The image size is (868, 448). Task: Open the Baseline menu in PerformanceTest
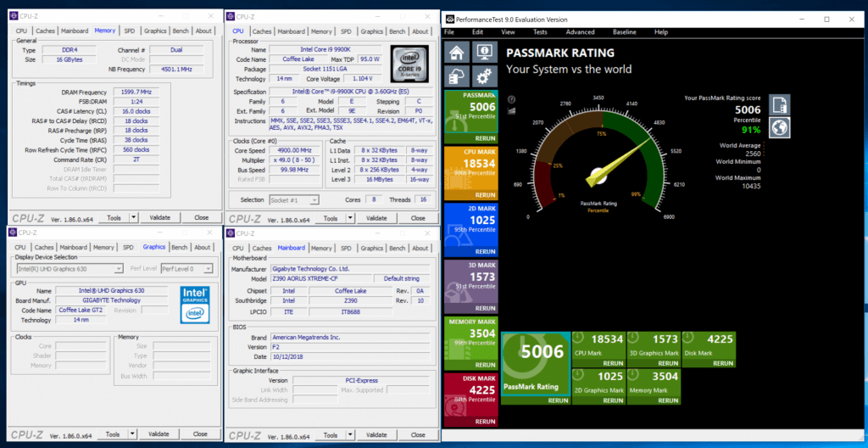(625, 32)
